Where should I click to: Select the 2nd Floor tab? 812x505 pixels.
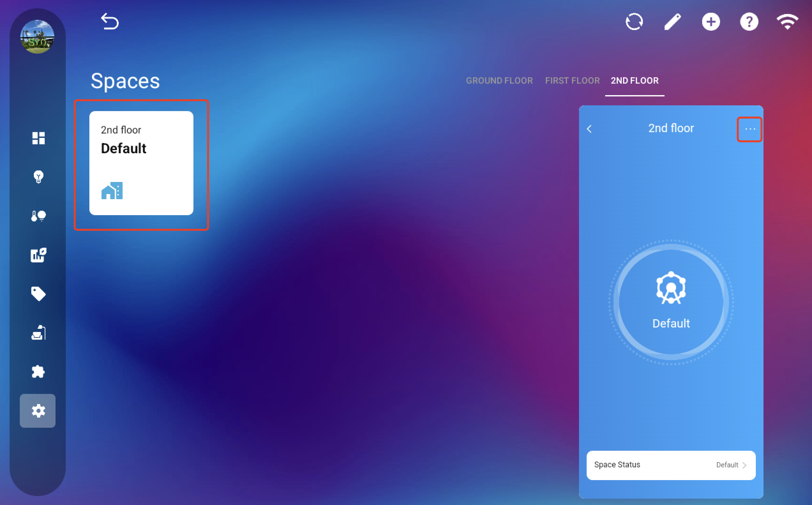click(635, 80)
